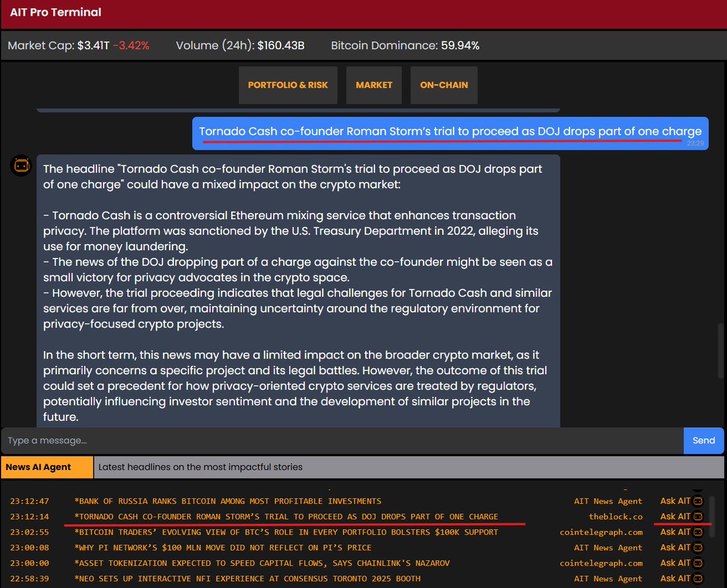Open the Portfolio & Risk tab
Image resolution: width=727 pixels, height=588 pixels.
coord(288,85)
